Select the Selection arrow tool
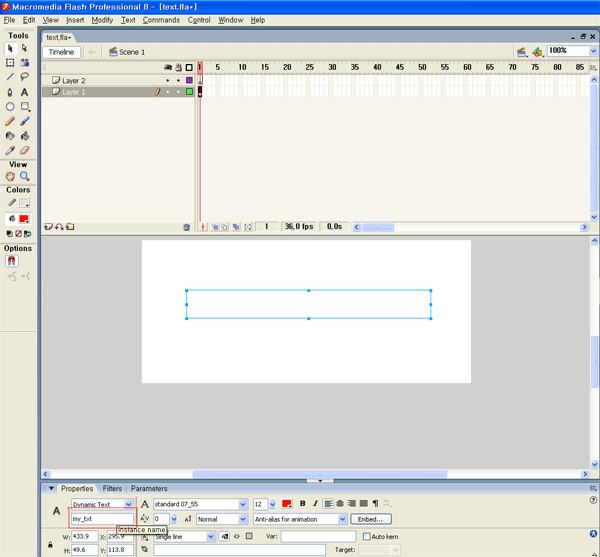 click(10, 49)
